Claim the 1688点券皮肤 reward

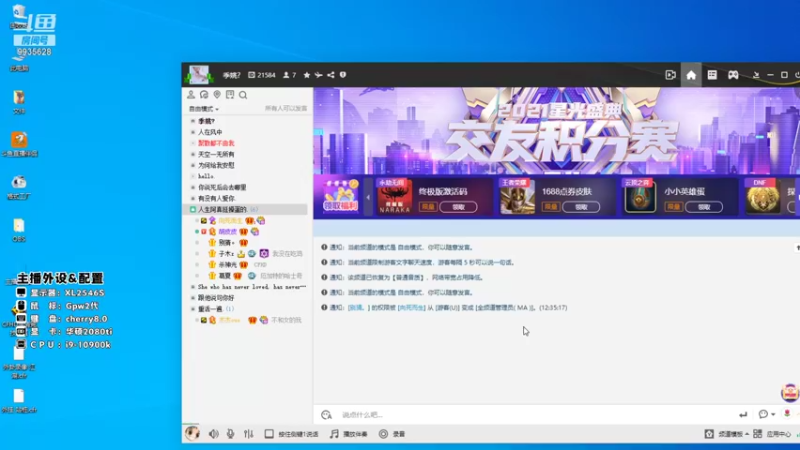pyautogui.click(x=581, y=207)
